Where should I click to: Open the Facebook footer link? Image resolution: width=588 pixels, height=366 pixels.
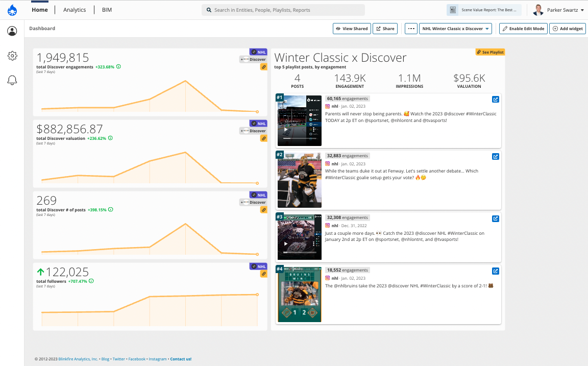coord(137,359)
